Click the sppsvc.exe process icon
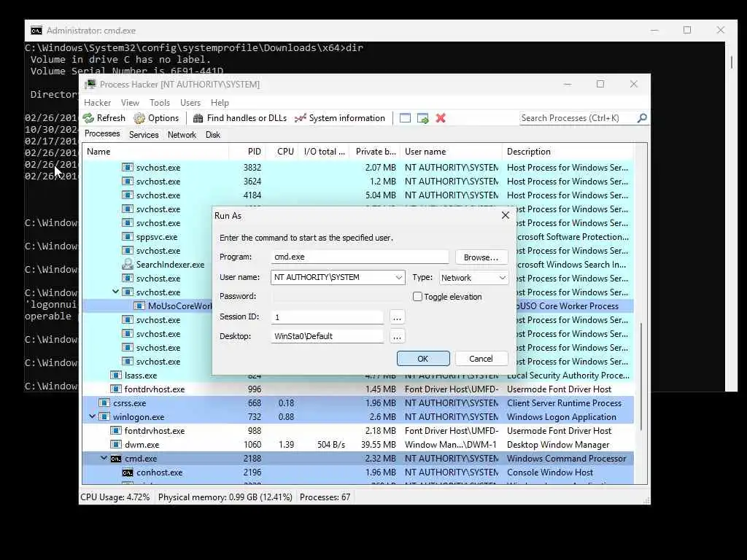Screen dimensions: 747x560 pos(127,237)
